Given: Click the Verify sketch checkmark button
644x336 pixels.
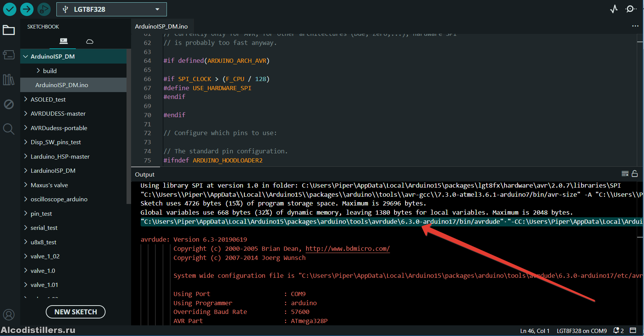Looking at the screenshot, I should coord(10,9).
